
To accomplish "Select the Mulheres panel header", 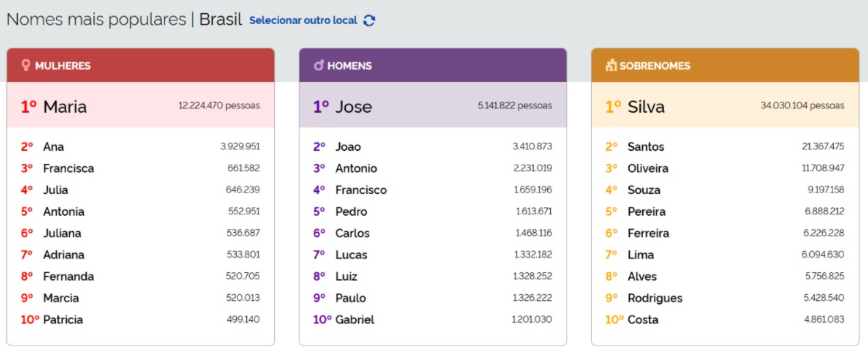I will point(141,66).
